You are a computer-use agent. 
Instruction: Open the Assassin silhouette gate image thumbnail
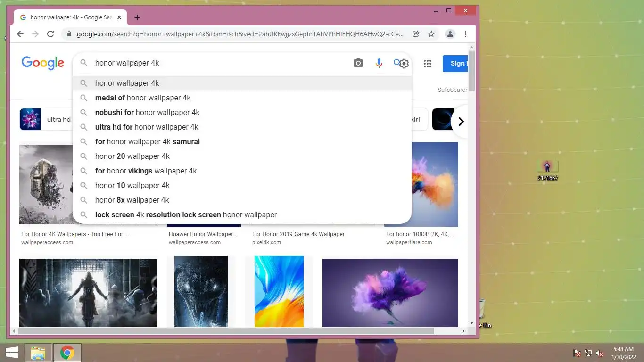[88, 293]
